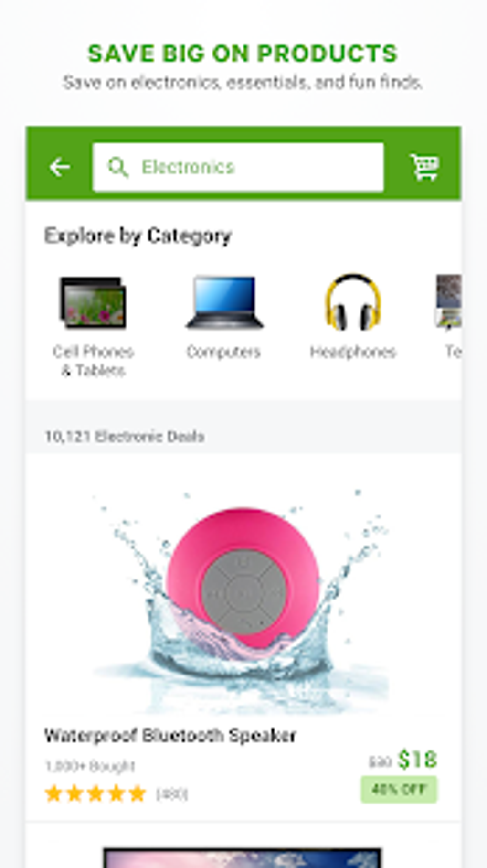The width and height of the screenshot is (487, 868).
Task: Select the Computers laptop image
Action: 224,303
